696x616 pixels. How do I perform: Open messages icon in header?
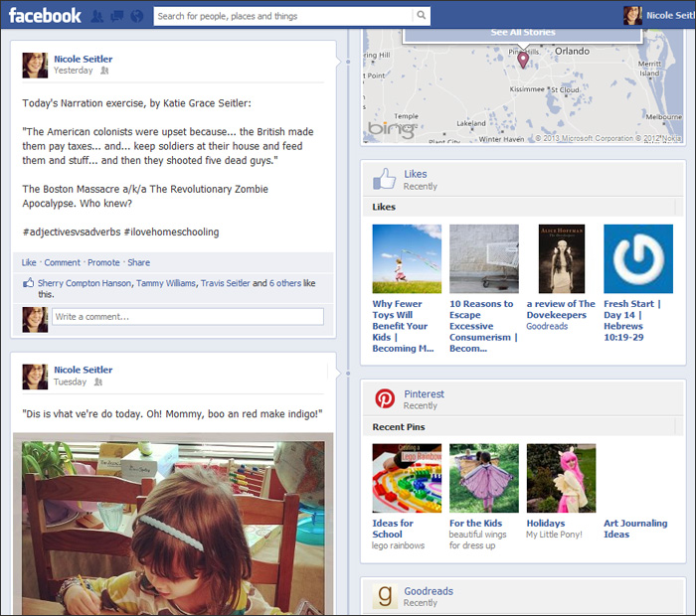pyautogui.click(x=116, y=17)
